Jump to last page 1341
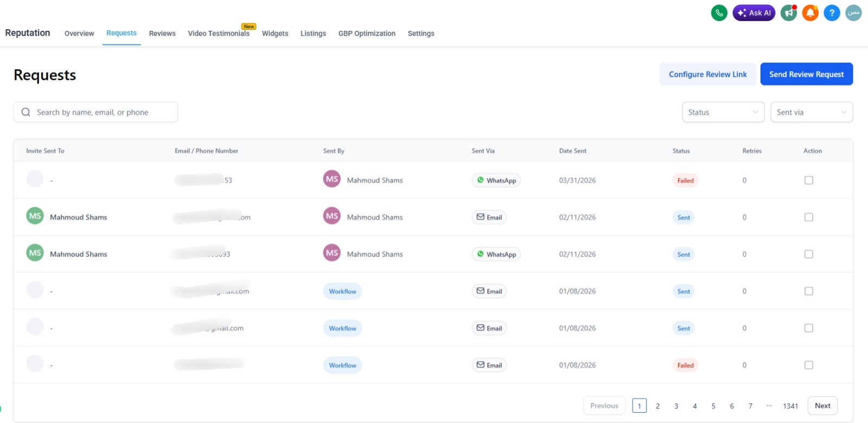 [x=790, y=406]
